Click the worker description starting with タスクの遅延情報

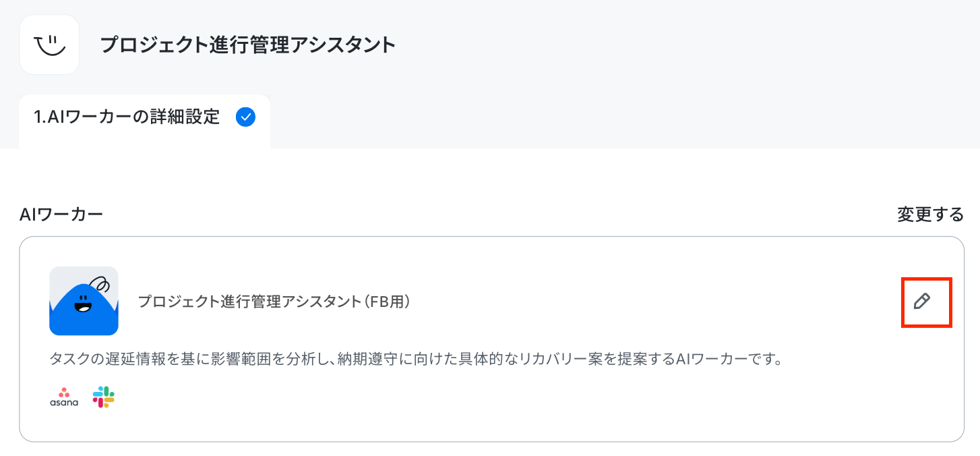tap(416, 358)
